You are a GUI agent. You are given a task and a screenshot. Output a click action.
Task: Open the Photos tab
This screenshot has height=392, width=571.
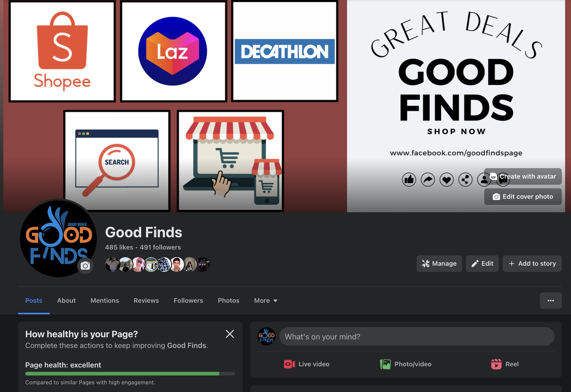(x=228, y=301)
